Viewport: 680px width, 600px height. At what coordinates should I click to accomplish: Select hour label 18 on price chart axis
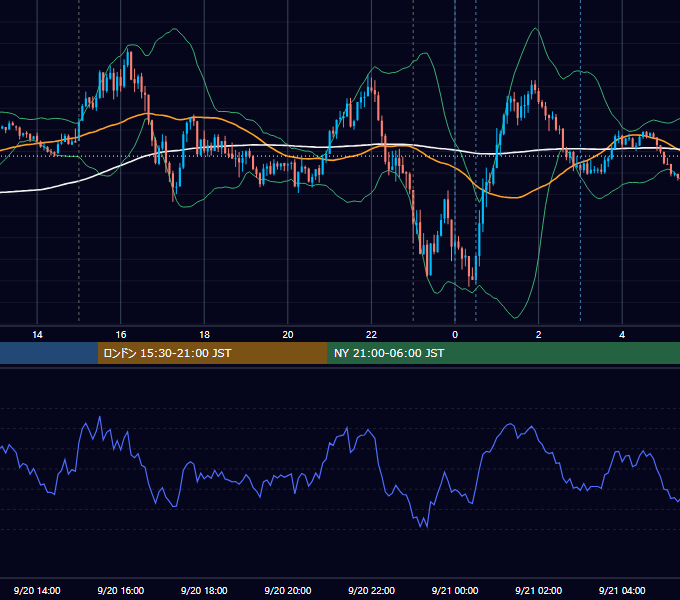tap(204, 335)
